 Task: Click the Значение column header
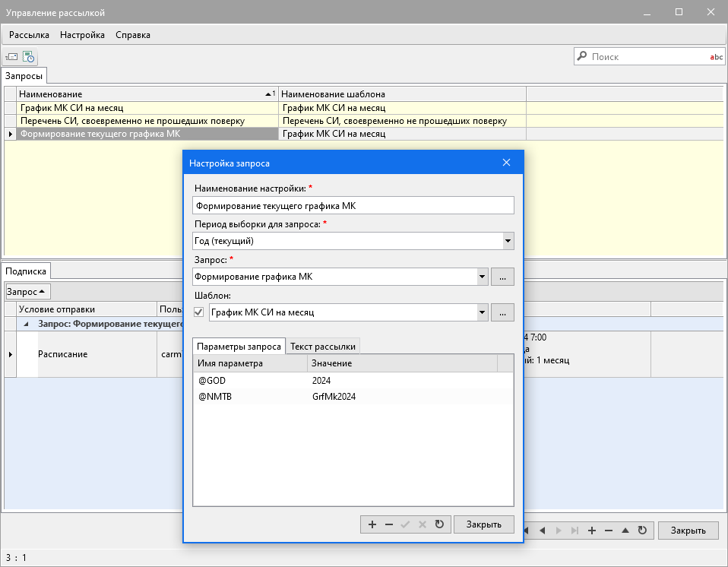[402, 363]
